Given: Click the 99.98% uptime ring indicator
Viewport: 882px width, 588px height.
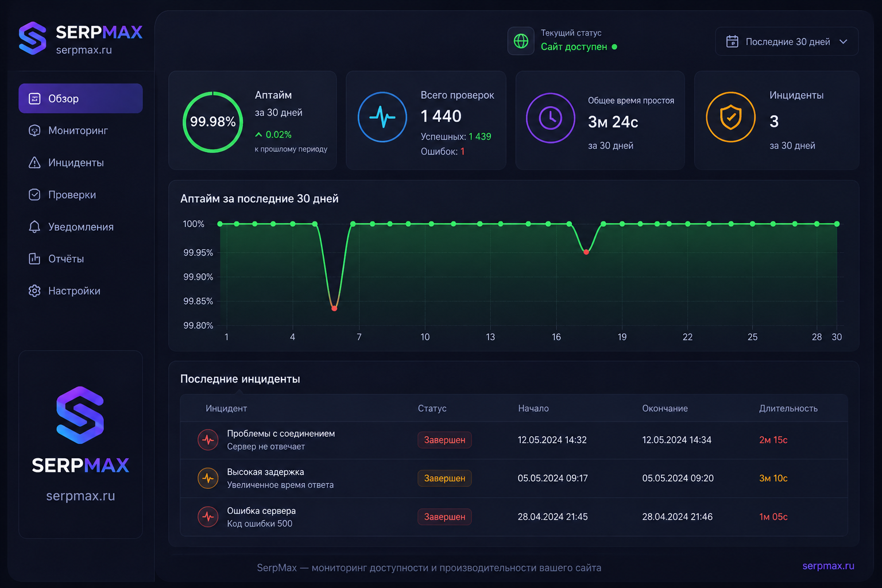Looking at the screenshot, I should point(213,122).
